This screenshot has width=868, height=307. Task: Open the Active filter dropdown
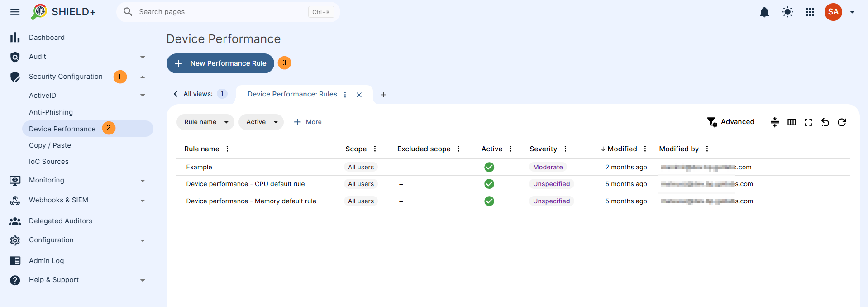coord(261,122)
